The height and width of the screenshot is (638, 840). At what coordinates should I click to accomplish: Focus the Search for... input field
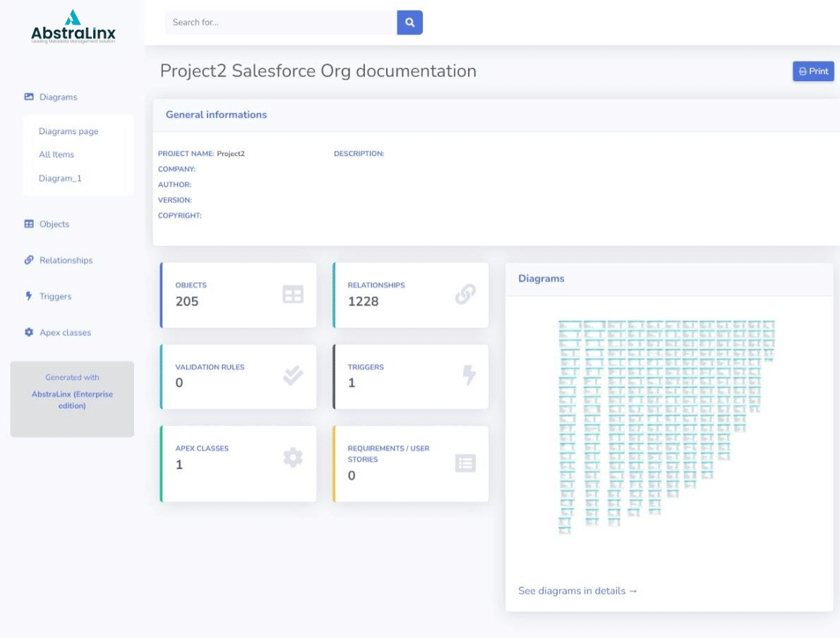pyautogui.click(x=281, y=23)
